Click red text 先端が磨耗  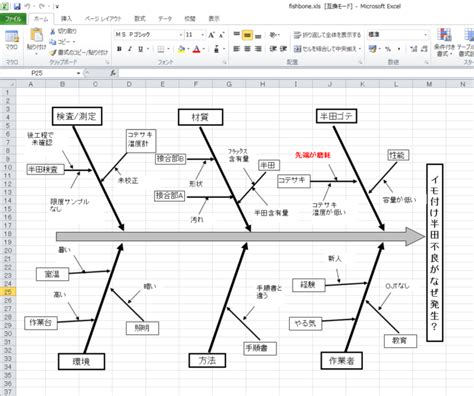(x=313, y=155)
